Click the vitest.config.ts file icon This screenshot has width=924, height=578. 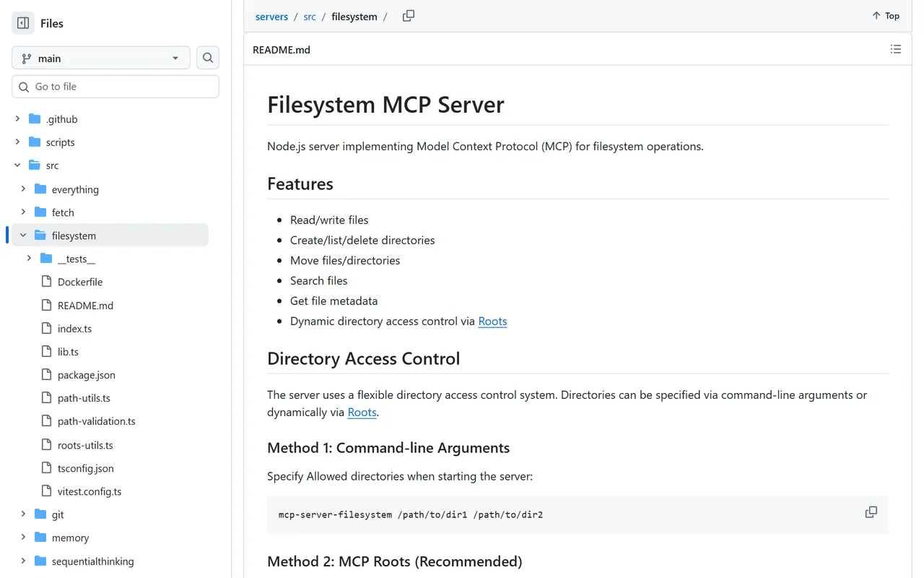[46, 491]
